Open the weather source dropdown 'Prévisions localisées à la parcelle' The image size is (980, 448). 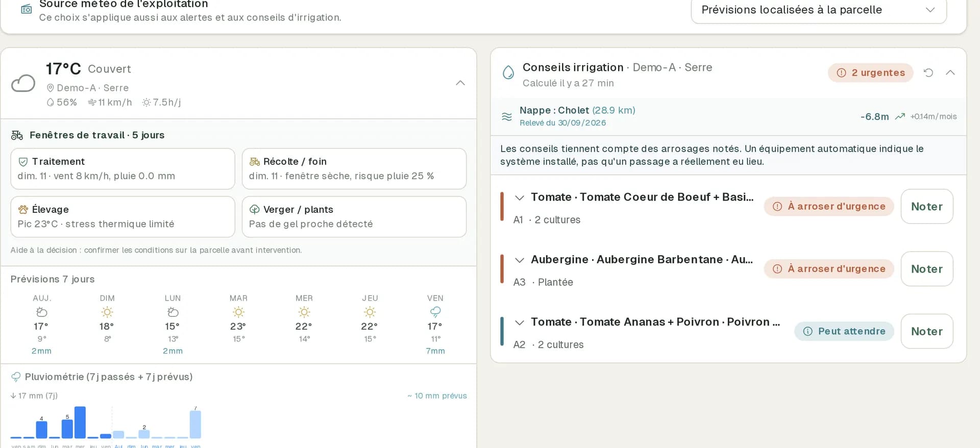[x=819, y=10]
